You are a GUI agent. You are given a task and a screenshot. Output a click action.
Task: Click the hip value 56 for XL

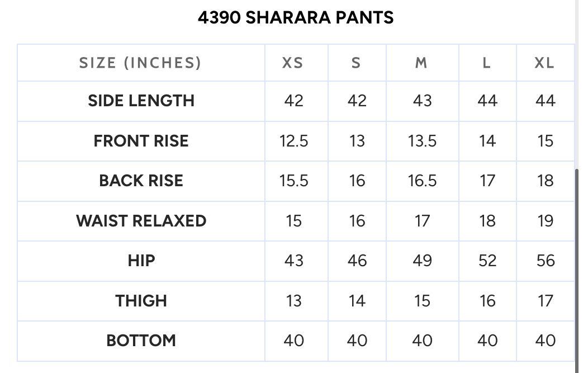tap(546, 261)
